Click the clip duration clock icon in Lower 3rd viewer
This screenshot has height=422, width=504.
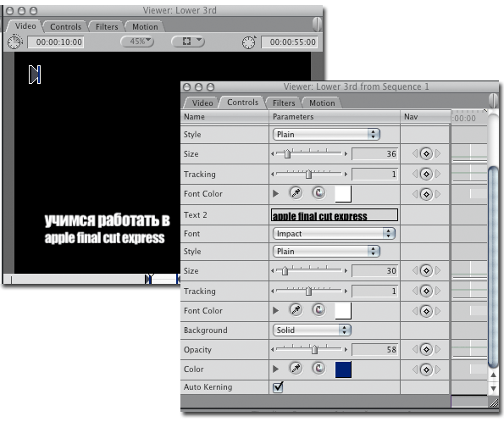(14, 42)
